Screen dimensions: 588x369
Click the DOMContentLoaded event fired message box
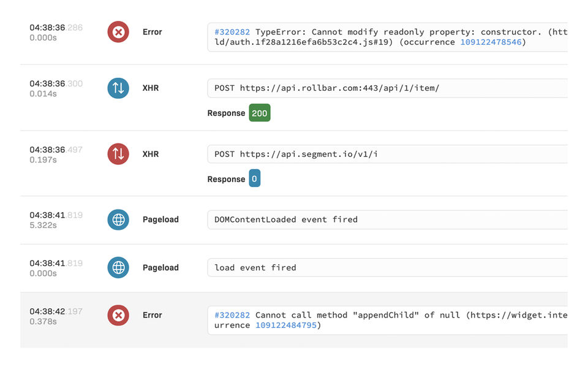pyautogui.click(x=387, y=219)
